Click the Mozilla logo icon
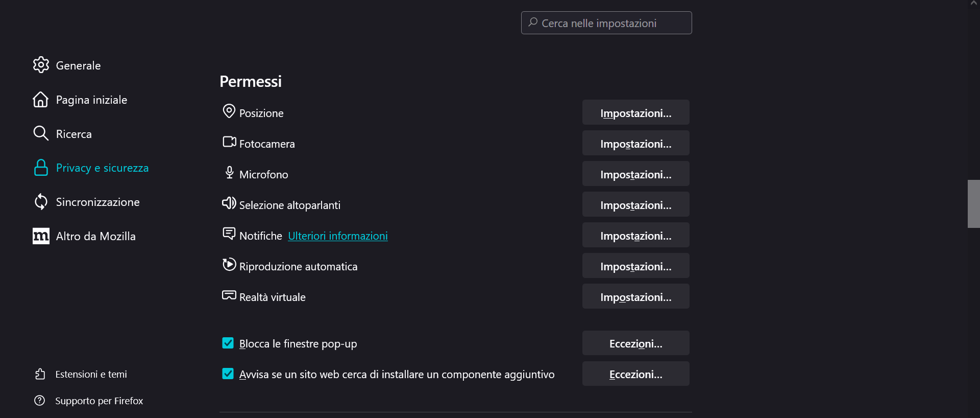Image resolution: width=980 pixels, height=418 pixels. pos(41,236)
